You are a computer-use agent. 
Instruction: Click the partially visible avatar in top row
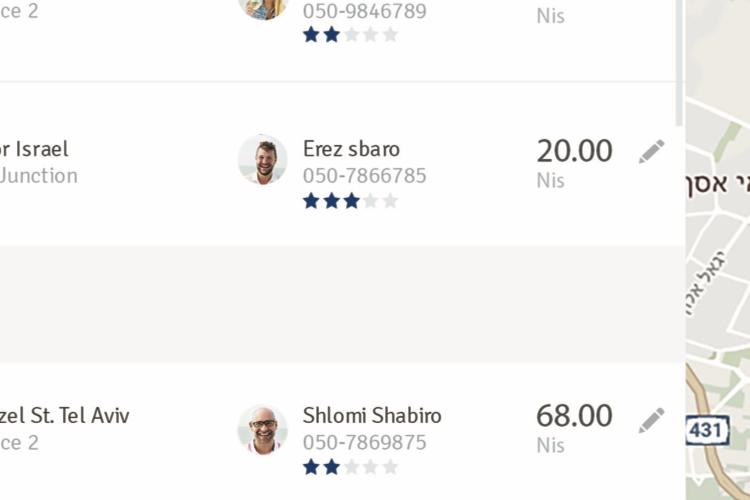point(263,9)
